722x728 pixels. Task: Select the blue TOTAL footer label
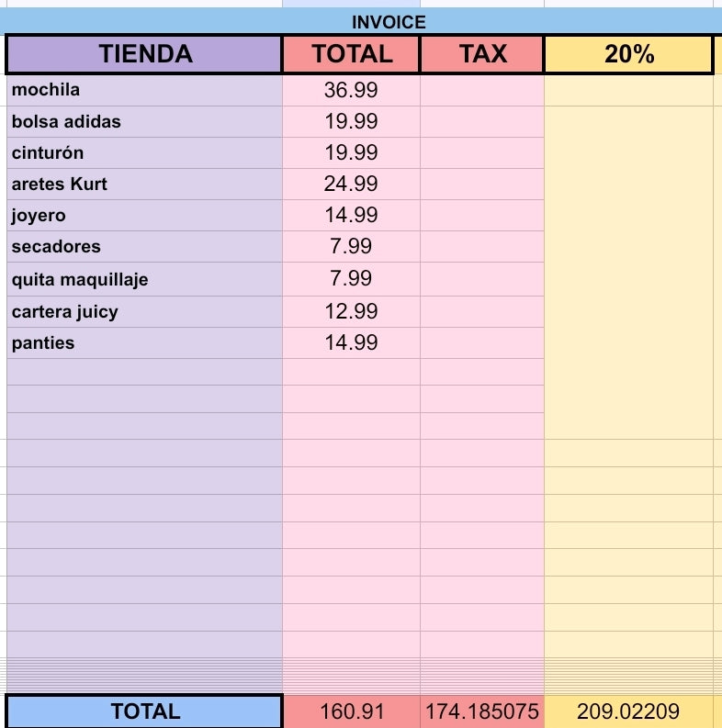point(144,711)
